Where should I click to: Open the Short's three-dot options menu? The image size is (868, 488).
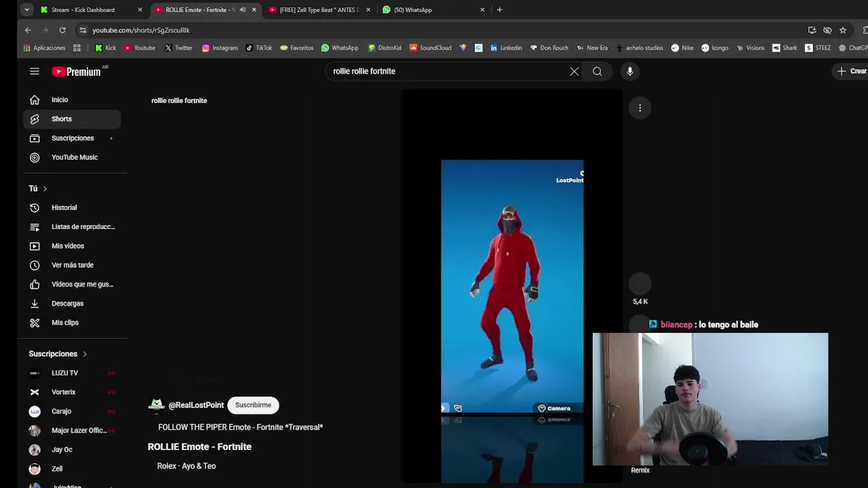[x=639, y=108]
